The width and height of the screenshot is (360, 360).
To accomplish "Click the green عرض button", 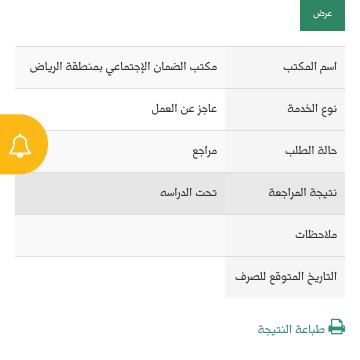I will pyautogui.click(x=322, y=15).
